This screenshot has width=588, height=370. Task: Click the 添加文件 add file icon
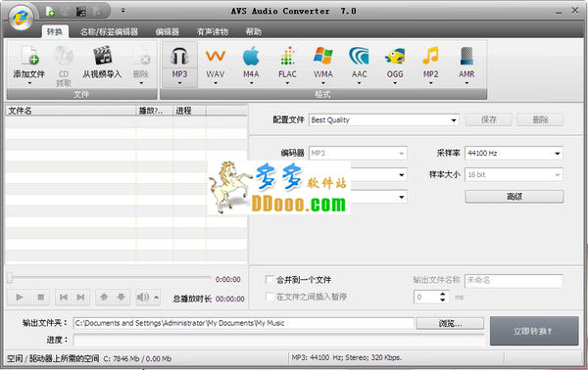coord(29,56)
